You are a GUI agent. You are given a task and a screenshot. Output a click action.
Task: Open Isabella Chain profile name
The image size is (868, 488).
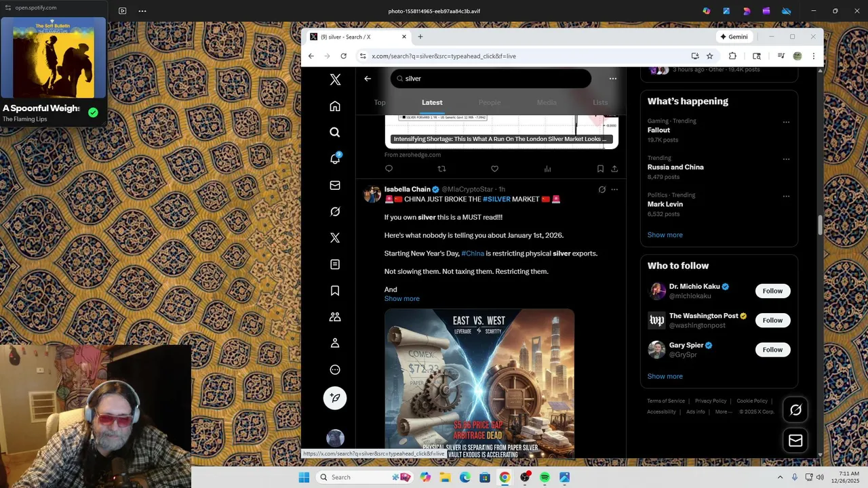tap(407, 189)
